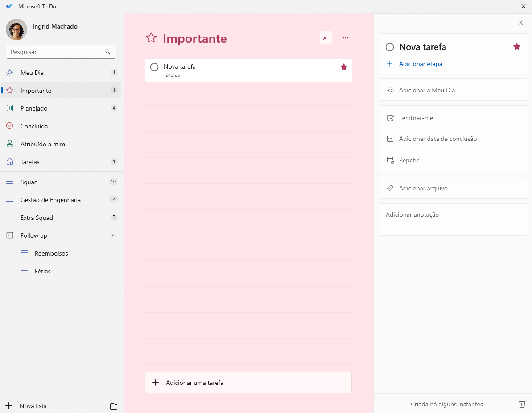Unstar Nova tarefa in the task list

pyautogui.click(x=344, y=67)
